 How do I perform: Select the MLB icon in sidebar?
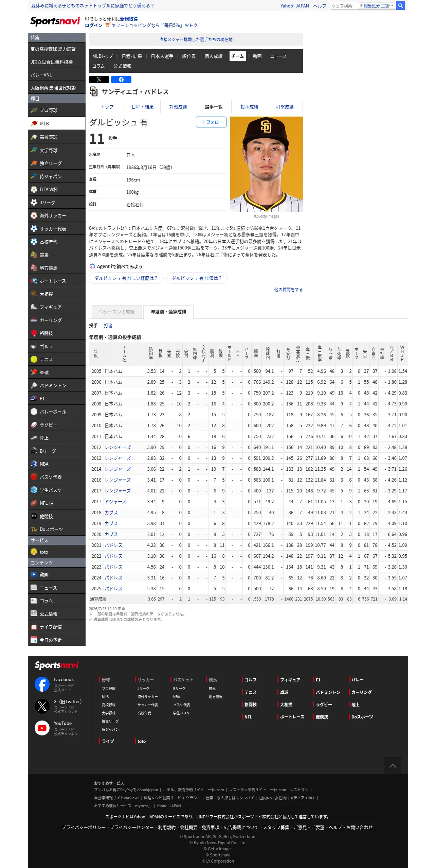(x=34, y=123)
